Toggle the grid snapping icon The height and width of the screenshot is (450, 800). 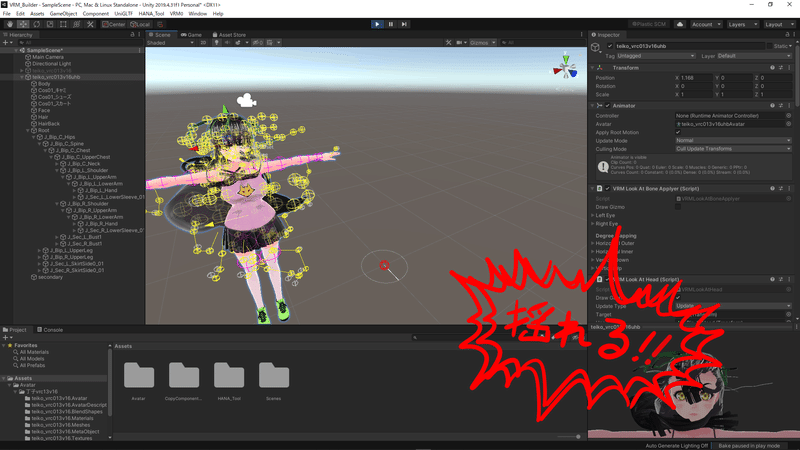pyautogui.click(x=160, y=24)
